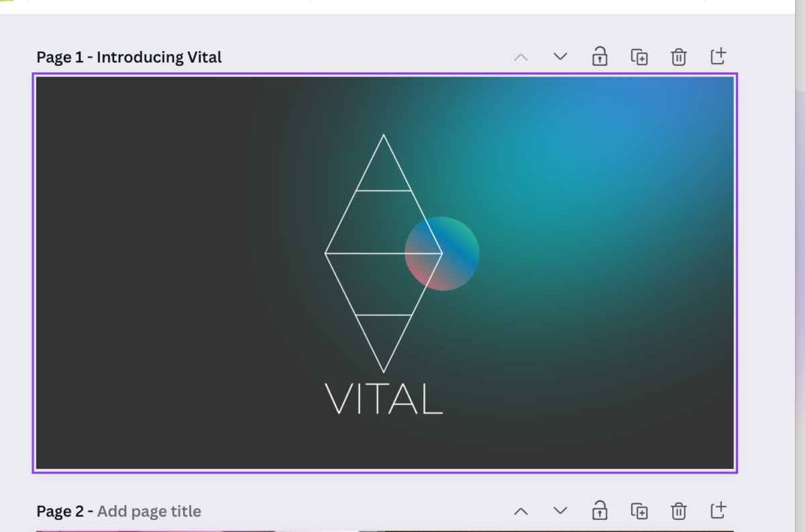Click the 'Page 1 -' label
Image resolution: width=805 pixels, height=532 pixels.
[64, 57]
